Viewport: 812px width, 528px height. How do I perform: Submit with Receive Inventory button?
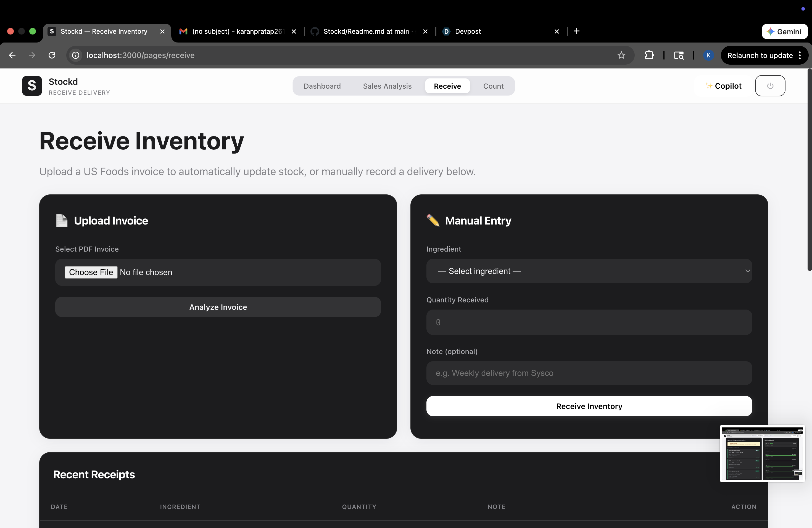[x=589, y=406]
